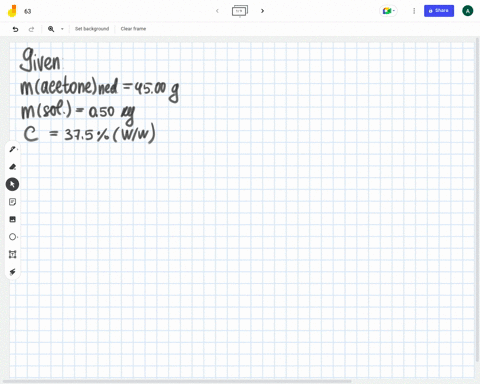
Task: Click Set background
Action: pyautogui.click(x=92, y=29)
